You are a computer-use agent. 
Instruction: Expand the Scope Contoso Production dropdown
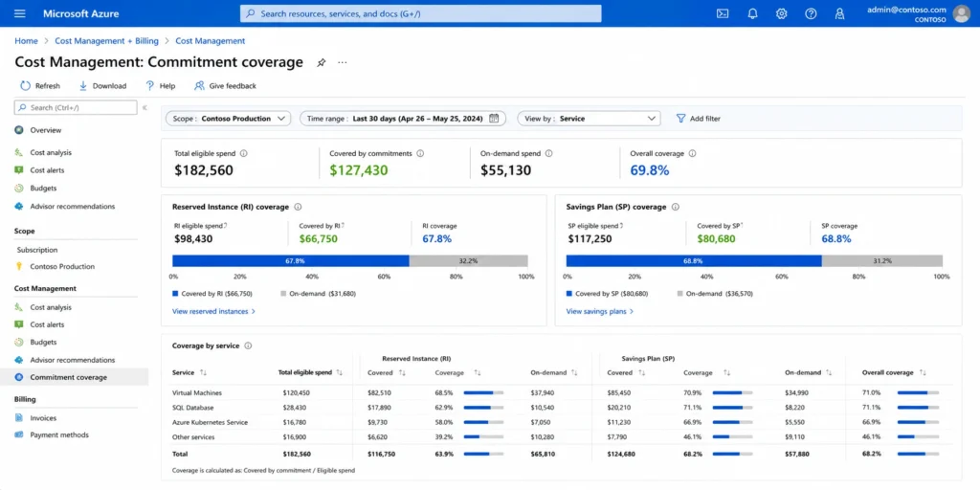(228, 118)
